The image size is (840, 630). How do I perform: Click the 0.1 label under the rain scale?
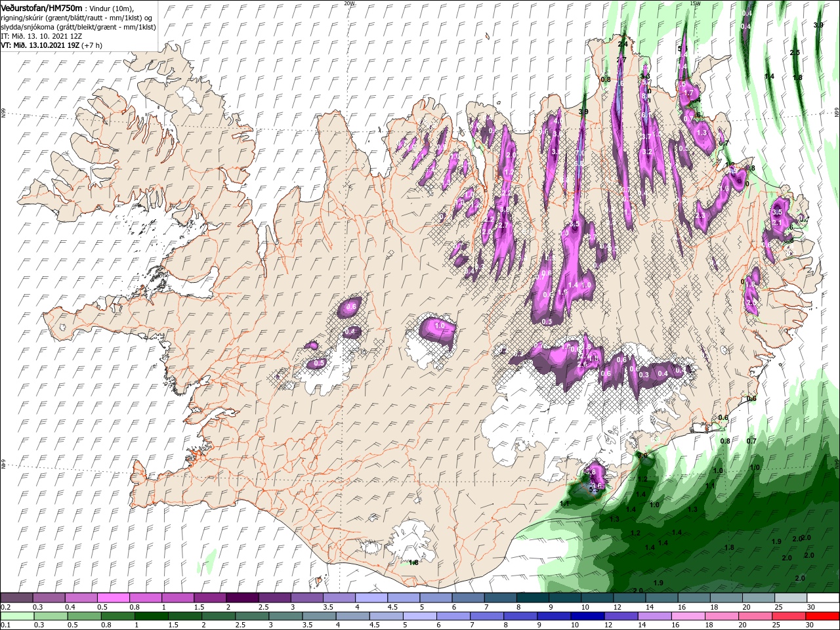pyautogui.click(x=5, y=625)
